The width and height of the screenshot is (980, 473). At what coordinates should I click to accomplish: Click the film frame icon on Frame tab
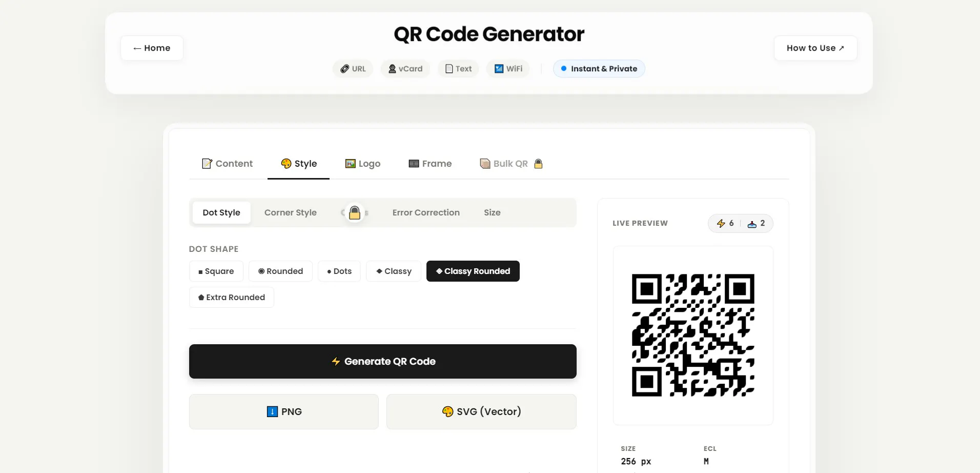tap(414, 164)
